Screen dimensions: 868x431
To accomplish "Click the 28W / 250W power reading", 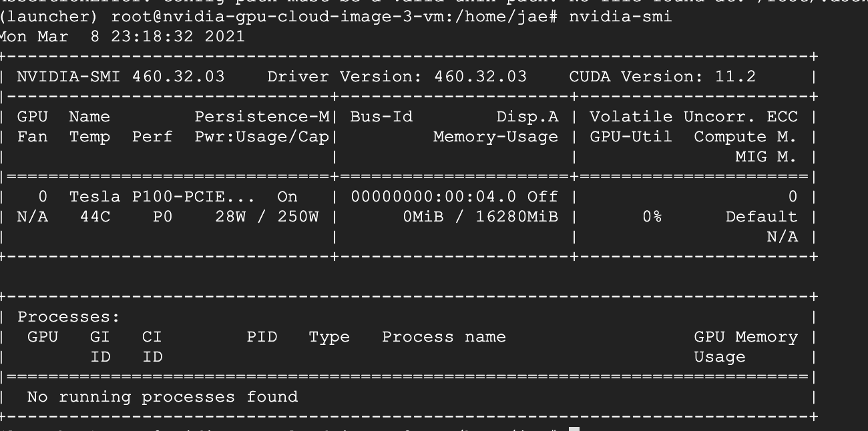I will coord(267,217).
